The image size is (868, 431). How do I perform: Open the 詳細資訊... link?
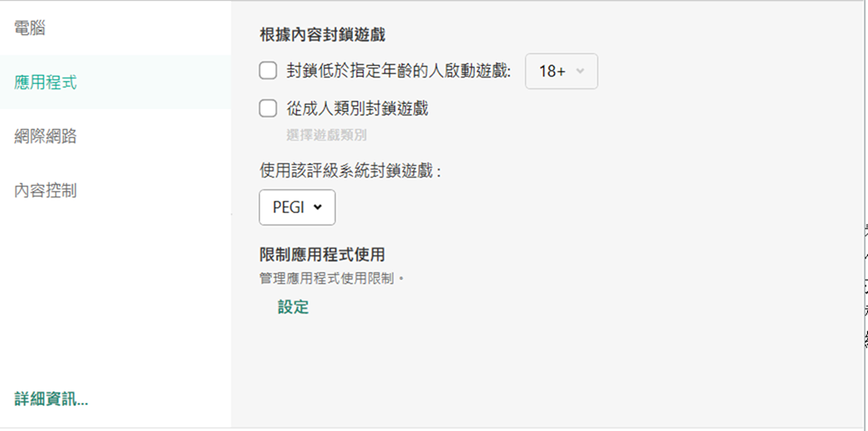coord(51,399)
